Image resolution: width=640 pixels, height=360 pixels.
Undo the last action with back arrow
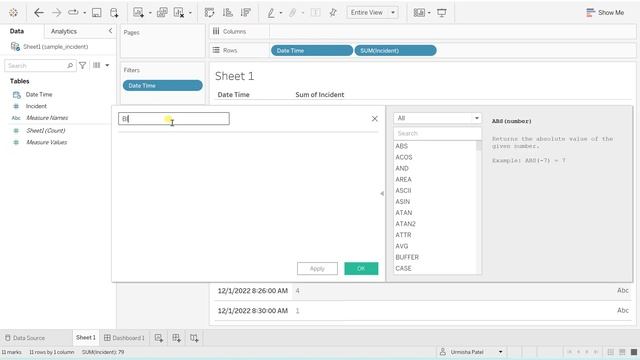(x=39, y=13)
